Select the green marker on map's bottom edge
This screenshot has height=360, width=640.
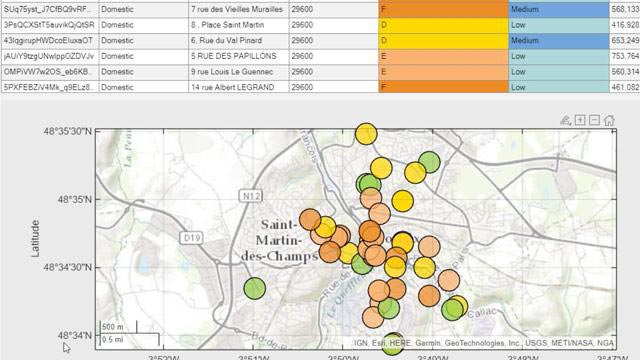pos(392,344)
